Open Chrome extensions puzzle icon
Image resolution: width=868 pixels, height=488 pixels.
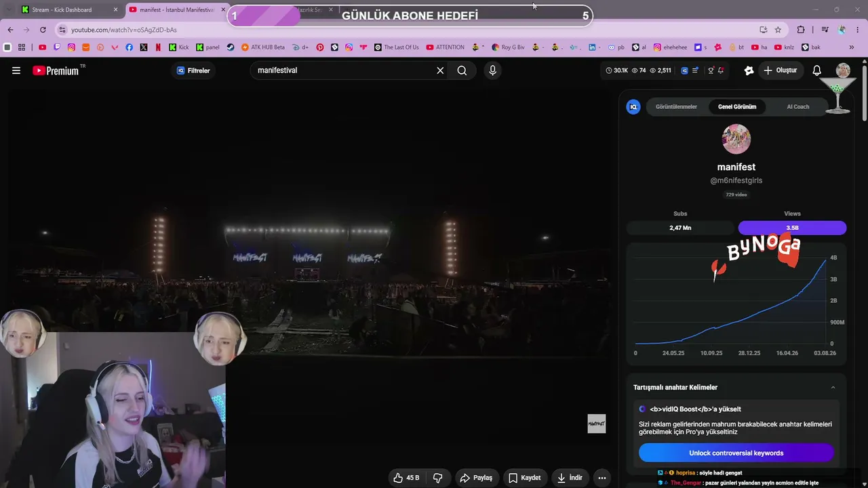click(801, 30)
